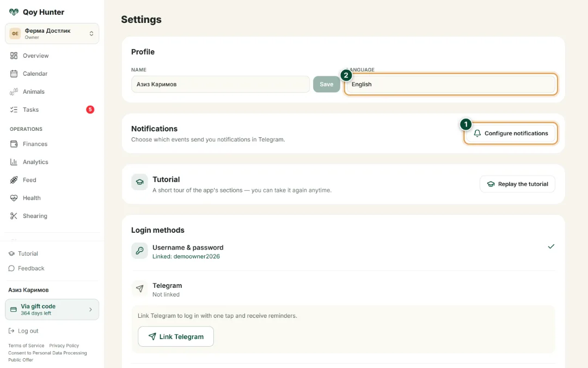Click the Tasks checklist icon
This screenshot has height=368, width=588.
pyautogui.click(x=14, y=110)
